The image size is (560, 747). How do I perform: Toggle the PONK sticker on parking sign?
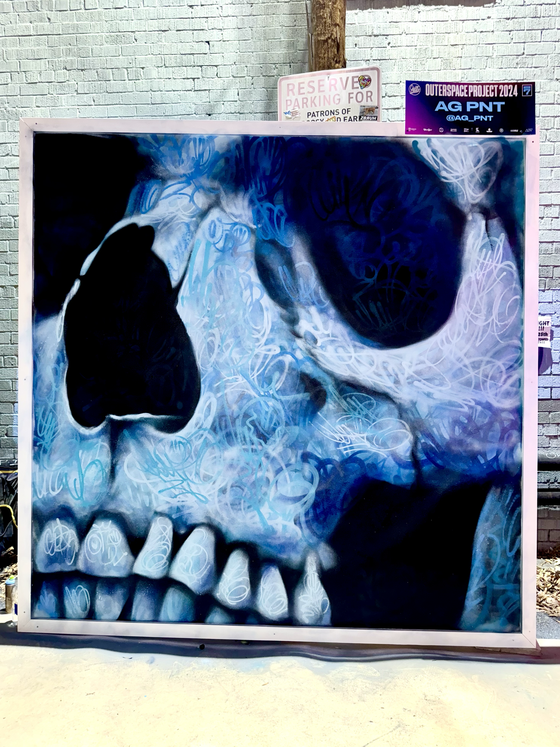[330, 119]
